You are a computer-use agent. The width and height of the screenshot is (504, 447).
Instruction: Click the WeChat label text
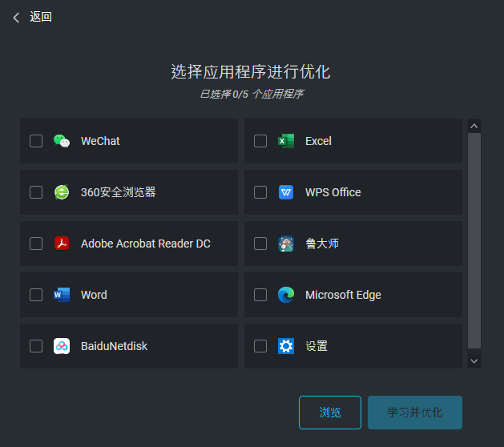point(100,141)
